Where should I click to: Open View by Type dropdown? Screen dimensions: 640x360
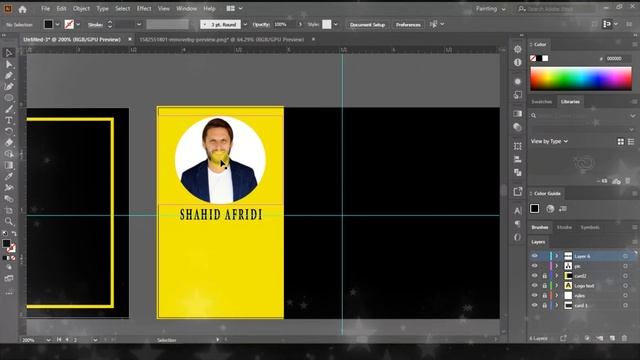point(549,141)
